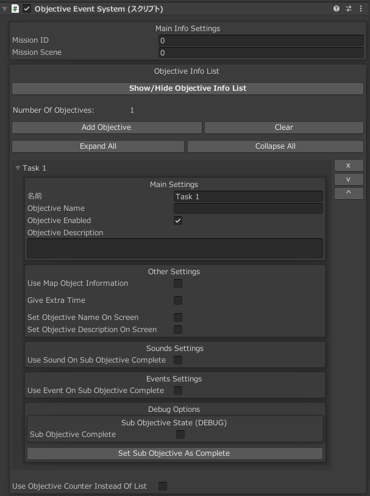
Task: Check Sub Objective Complete debug box
Action: 180,434
